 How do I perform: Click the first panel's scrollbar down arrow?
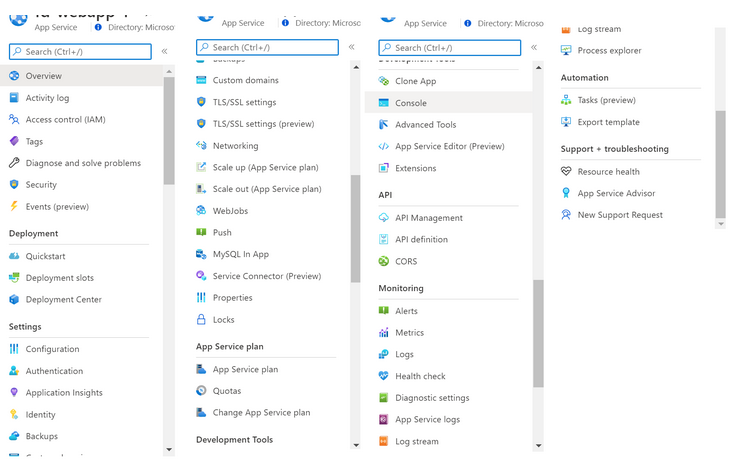click(x=169, y=449)
